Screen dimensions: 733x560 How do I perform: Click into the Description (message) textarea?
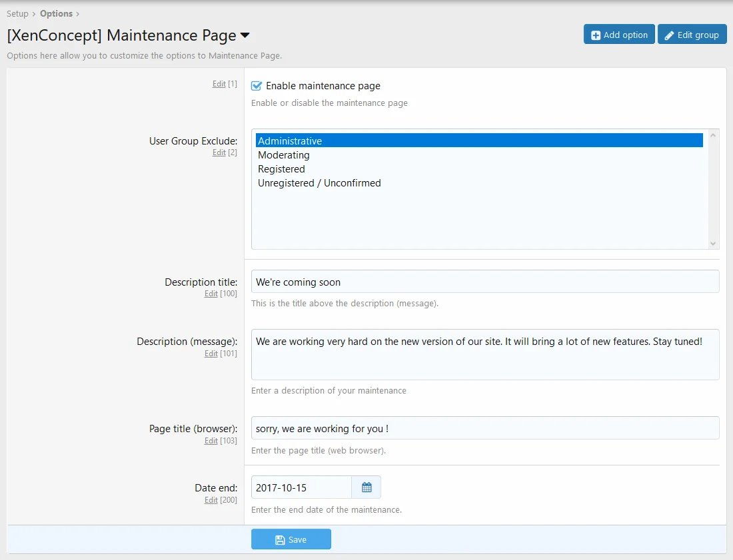(x=484, y=354)
